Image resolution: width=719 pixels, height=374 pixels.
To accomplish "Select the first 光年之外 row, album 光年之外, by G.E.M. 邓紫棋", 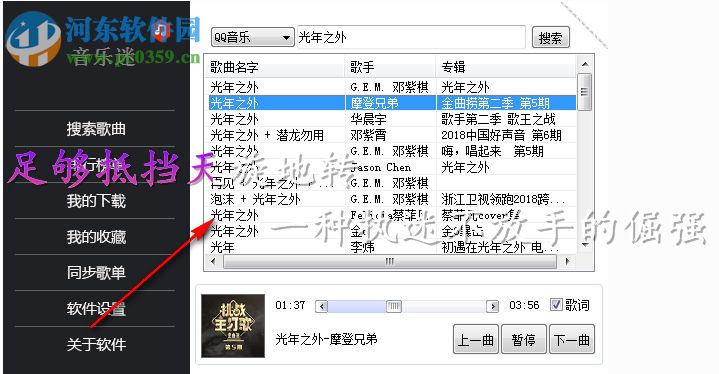I will click(x=392, y=87).
